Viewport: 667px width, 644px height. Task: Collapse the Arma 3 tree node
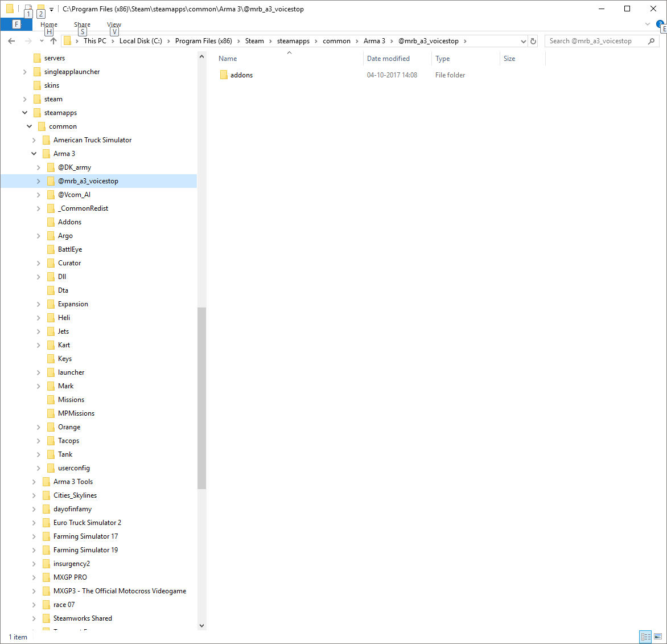tap(34, 153)
